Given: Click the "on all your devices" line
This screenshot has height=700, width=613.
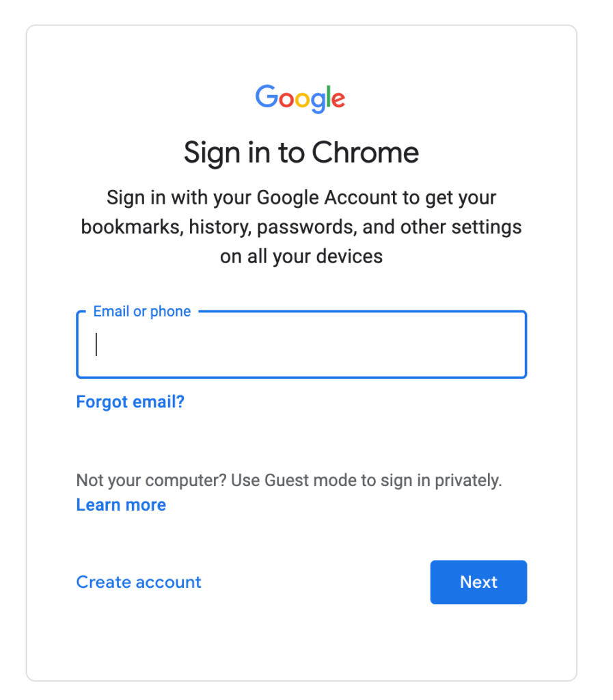Looking at the screenshot, I should pyautogui.click(x=301, y=257).
